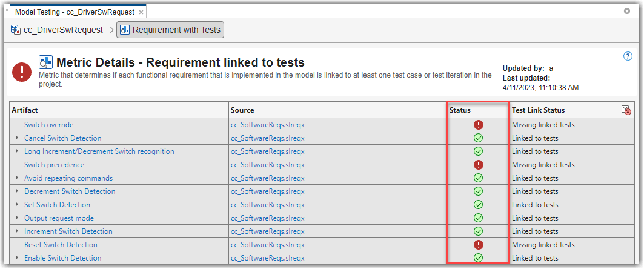Click red status icon for Reset Switch Detection
This screenshot has height=269, width=644.
click(478, 245)
